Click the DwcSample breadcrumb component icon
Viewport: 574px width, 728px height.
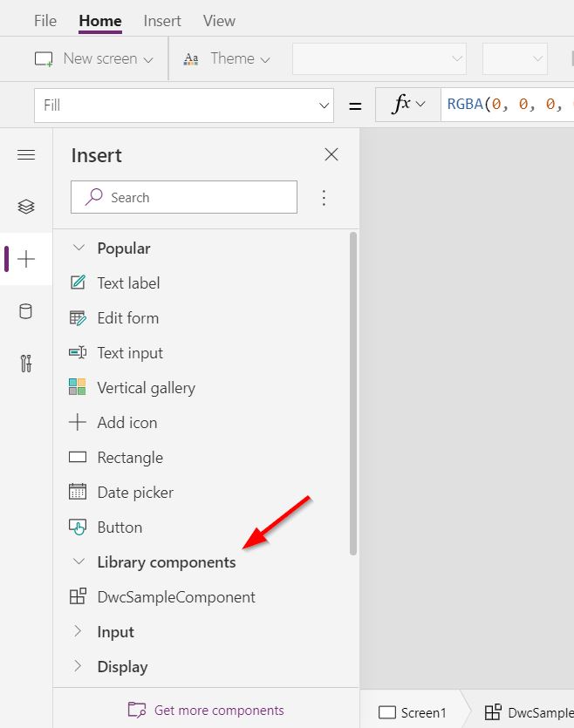point(493,711)
